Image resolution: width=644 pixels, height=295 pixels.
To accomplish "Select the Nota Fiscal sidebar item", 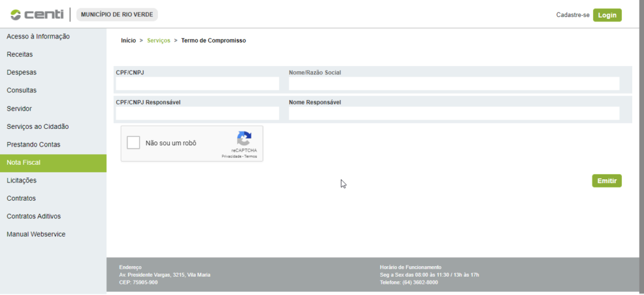I will tap(53, 163).
